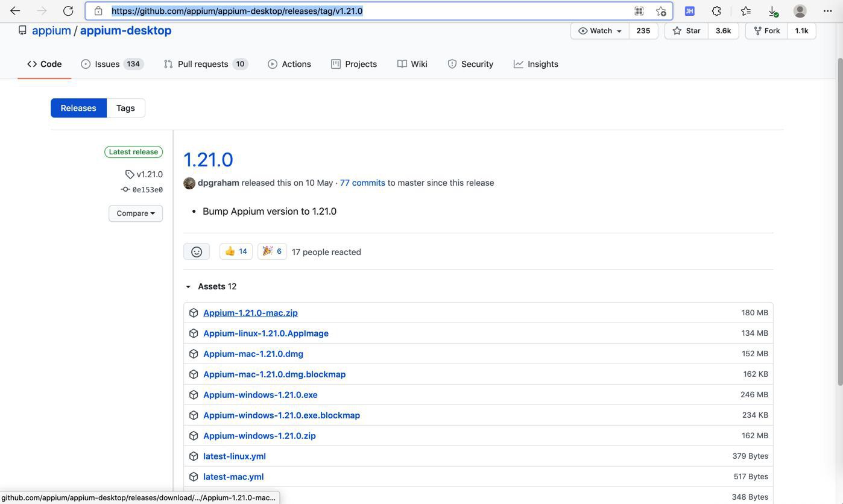Open the dpgraham profile link
Viewport: 843px width, 504px height.
[x=218, y=183]
